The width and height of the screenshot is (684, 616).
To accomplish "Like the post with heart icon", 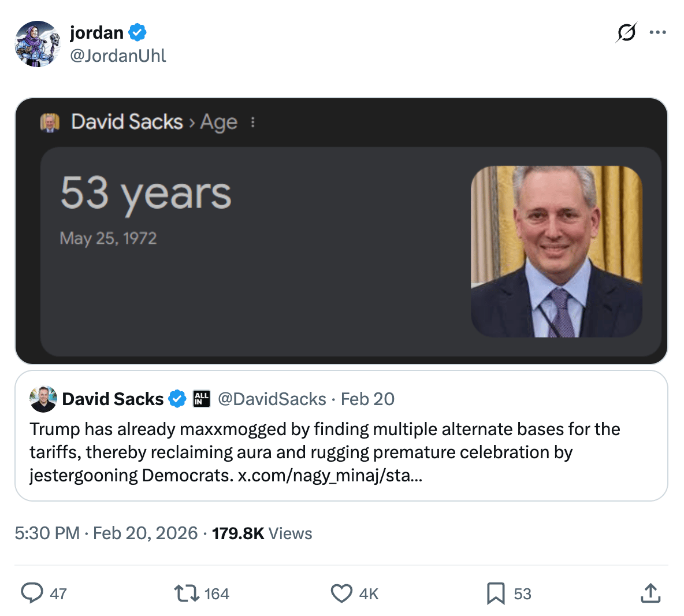I will [x=341, y=593].
